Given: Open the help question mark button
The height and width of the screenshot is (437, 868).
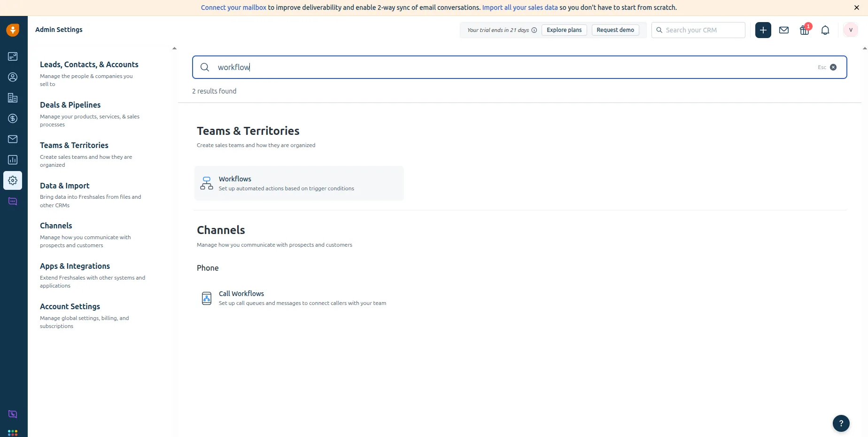Looking at the screenshot, I should pyautogui.click(x=841, y=423).
